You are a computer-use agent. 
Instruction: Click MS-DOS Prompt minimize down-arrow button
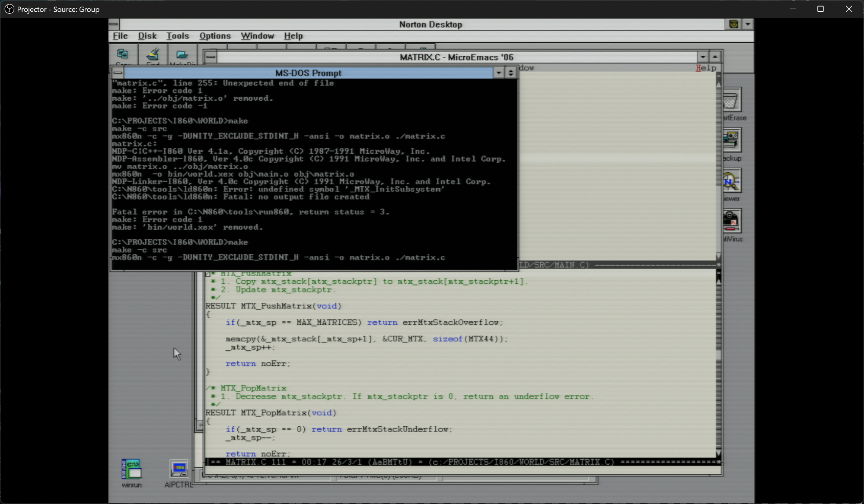click(499, 73)
